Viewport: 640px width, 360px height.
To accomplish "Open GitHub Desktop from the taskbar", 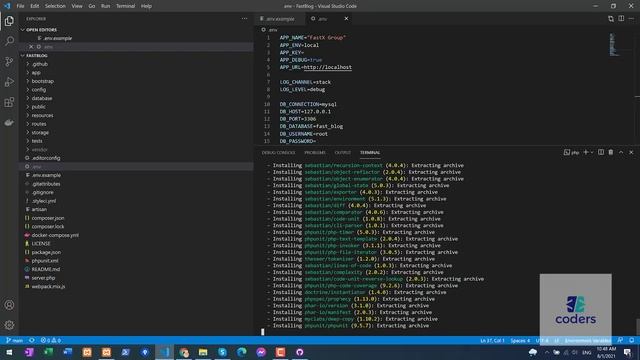I will 300,352.
